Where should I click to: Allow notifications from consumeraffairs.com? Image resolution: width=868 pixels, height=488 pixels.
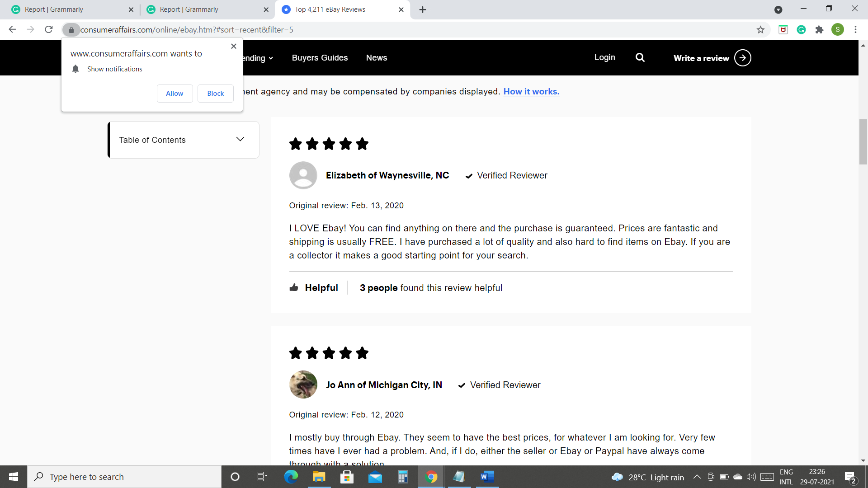point(175,94)
